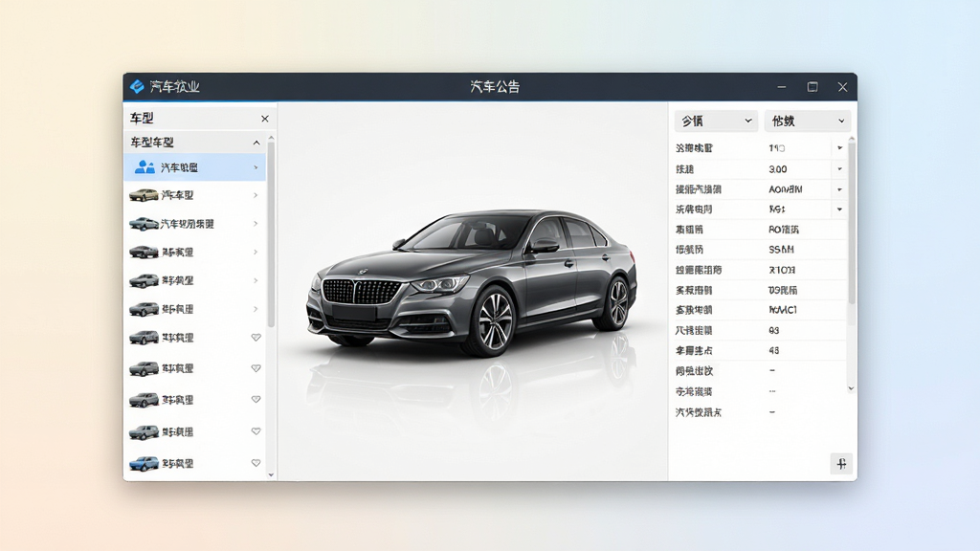Open the car row with the longest label
This screenshot has height=551, width=980.
pos(194,224)
